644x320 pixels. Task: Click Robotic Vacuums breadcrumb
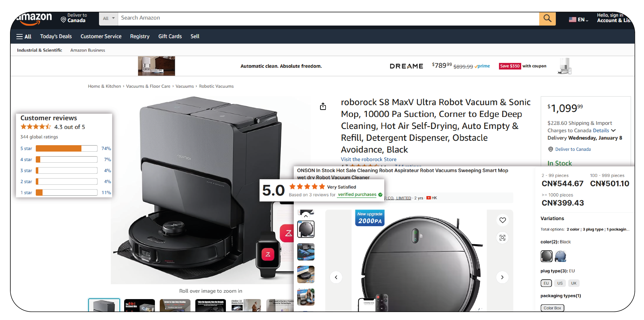pyautogui.click(x=216, y=86)
